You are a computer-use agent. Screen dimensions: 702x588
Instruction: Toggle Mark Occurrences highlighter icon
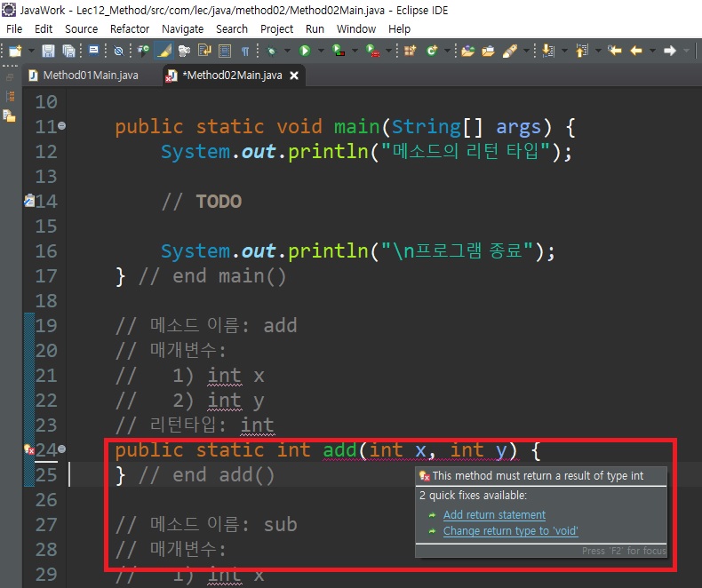point(164,51)
